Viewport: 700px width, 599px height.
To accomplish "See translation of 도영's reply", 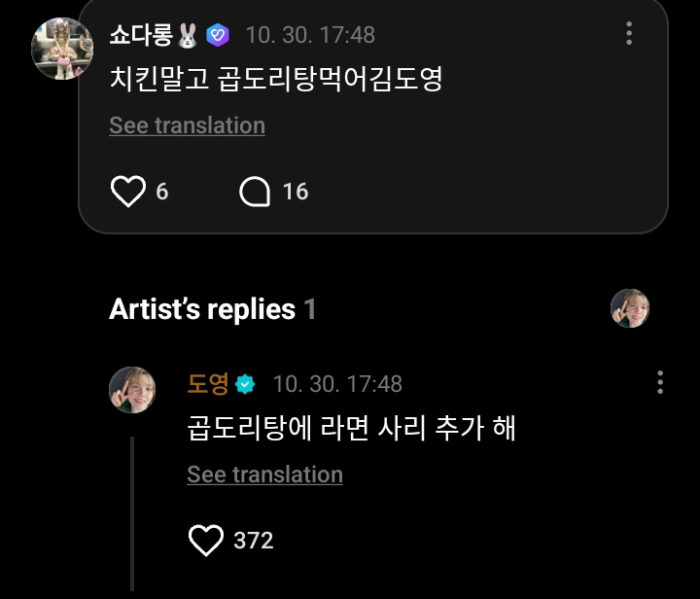I will pyautogui.click(x=264, y=474).
